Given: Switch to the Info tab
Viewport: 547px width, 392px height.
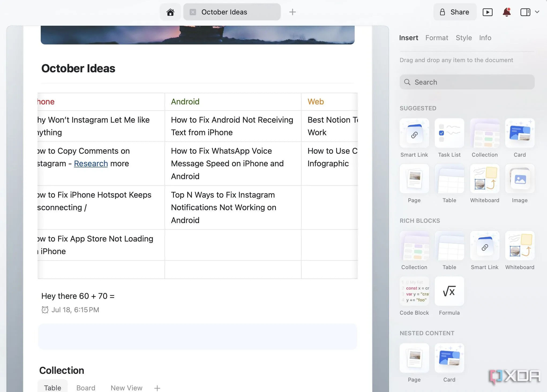Looking at the screenshot, I should (x=485, y=38).
